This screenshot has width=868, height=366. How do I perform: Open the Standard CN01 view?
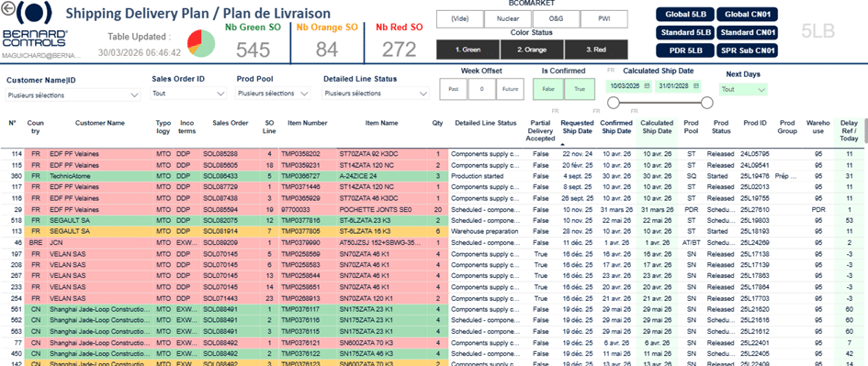point(748,33)
